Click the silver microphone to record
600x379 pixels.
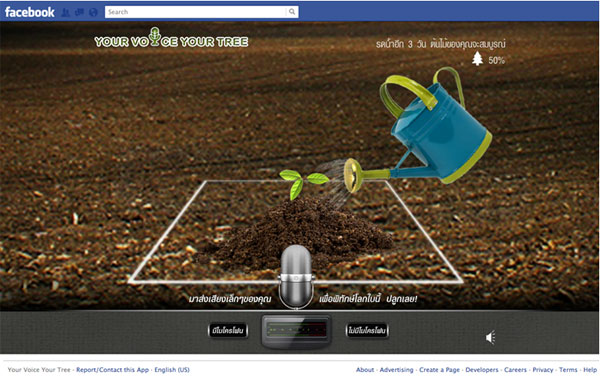click(297, 276)
